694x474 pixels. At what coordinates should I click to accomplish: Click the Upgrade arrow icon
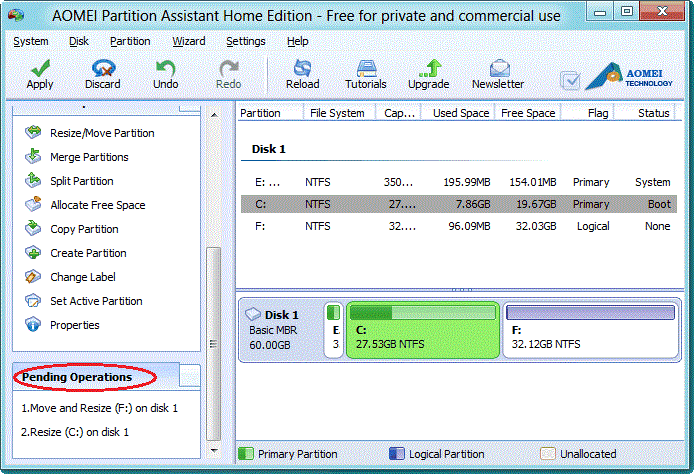click(430, 68)
